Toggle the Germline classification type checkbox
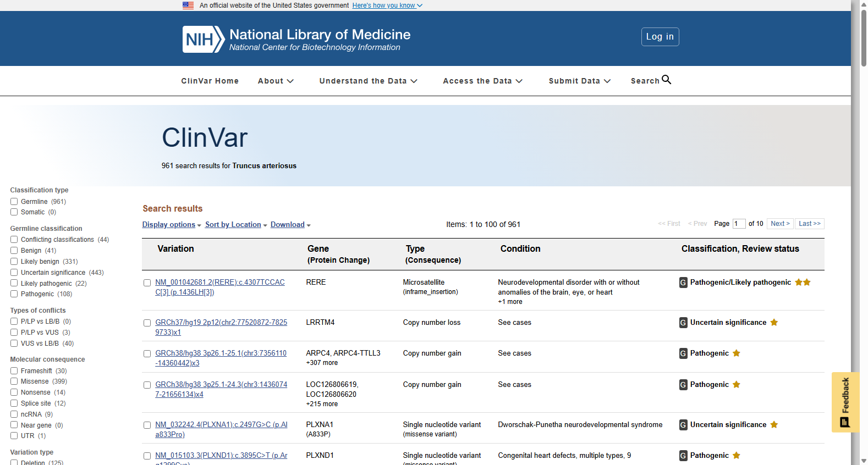 14,202
